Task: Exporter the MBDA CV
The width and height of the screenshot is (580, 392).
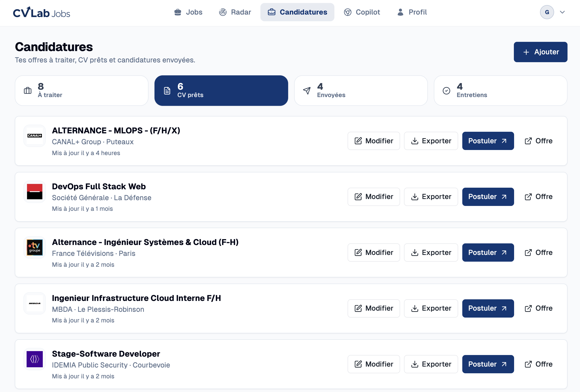Action: tap(431, 308)
